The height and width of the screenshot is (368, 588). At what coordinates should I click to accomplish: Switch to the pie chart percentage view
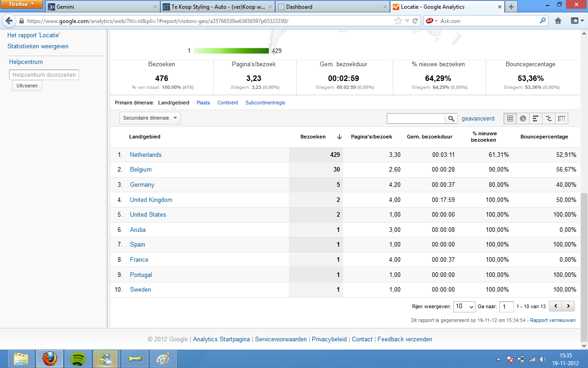tap(523, 119)
